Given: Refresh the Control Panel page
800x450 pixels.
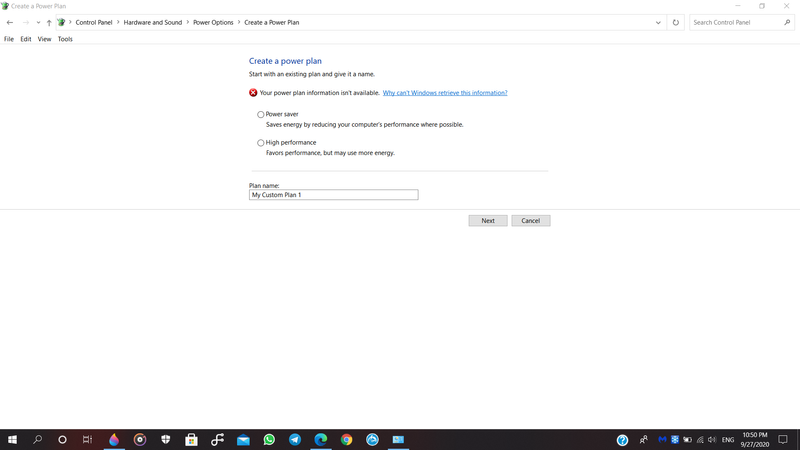Looking at the screenshot, I should coord(676,22).
